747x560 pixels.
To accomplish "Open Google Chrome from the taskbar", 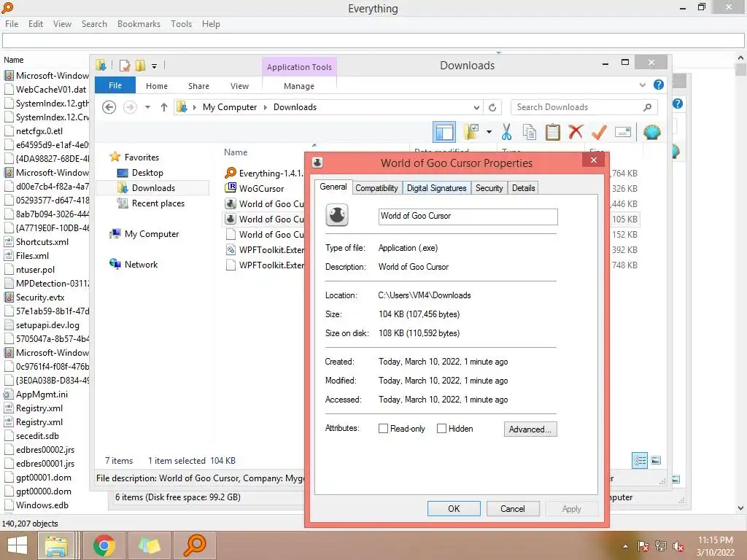I will pyautogui.click(x=104, y=545).
